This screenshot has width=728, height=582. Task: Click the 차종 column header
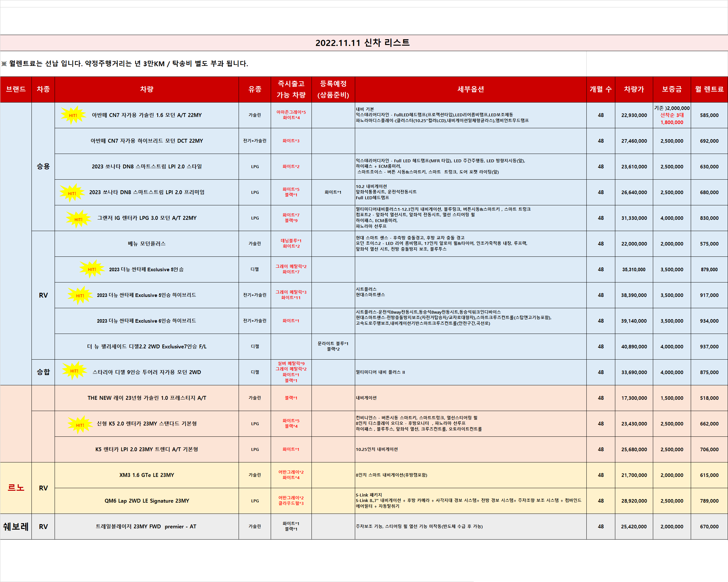pyautogui.click(x=43, y=90)
